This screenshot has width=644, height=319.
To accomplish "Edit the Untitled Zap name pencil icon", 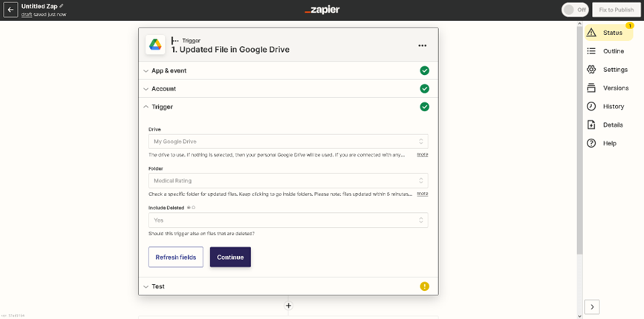I will click(x=62, y=6).
